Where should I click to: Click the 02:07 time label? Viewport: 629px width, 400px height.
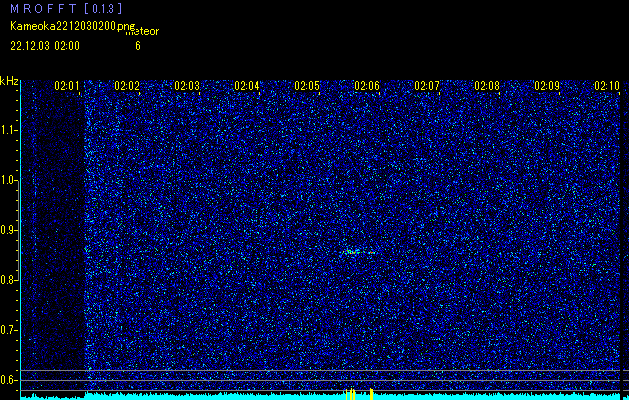tap(427, 86)
